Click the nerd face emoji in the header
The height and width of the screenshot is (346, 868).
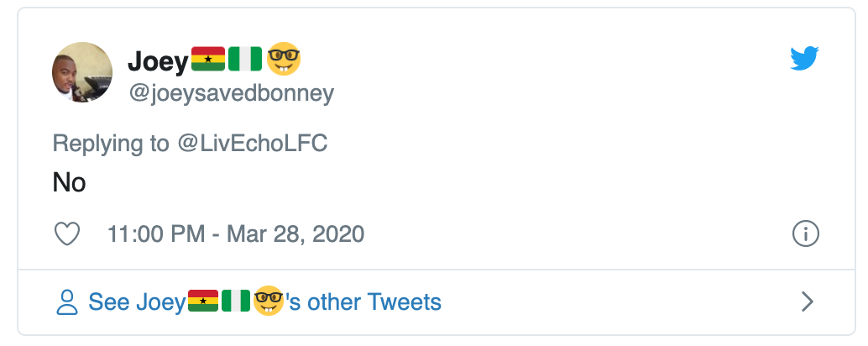[x=284, y=60]
